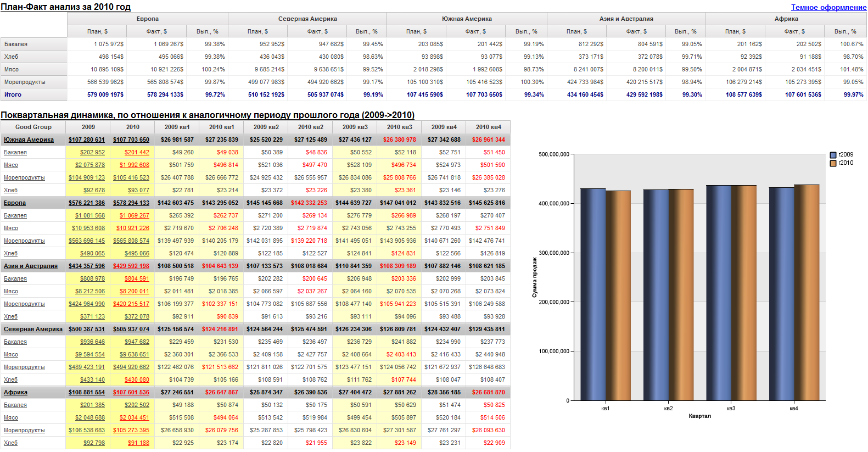Open the $107 280 631 total link
868x452 pixels.
(x=87, y=139)
